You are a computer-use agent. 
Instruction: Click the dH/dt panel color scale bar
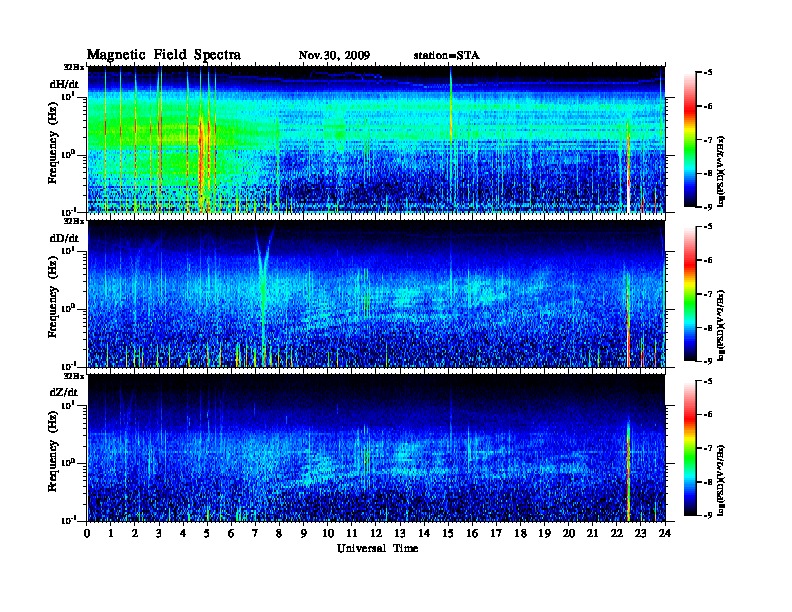tap(689, 140)
